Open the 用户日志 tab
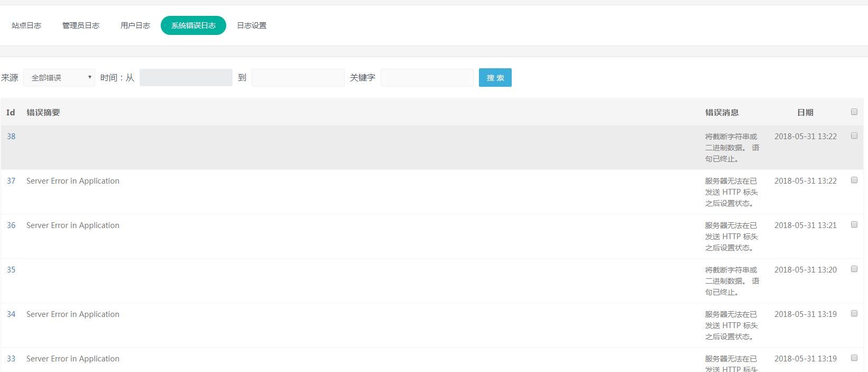This screenshot has width=868, height=372. tap(135, 25)
